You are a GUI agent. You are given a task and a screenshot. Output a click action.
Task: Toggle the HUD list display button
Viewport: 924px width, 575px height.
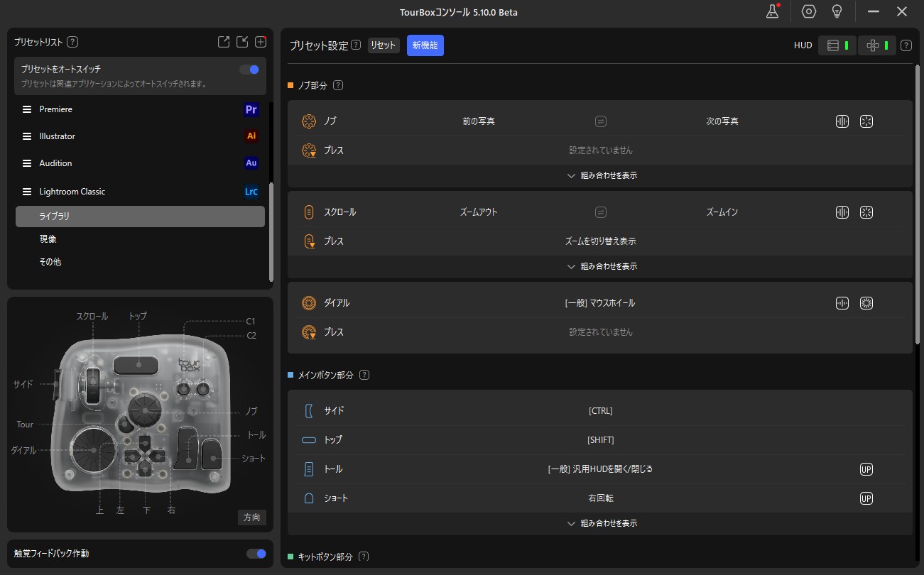click(837, 45)
